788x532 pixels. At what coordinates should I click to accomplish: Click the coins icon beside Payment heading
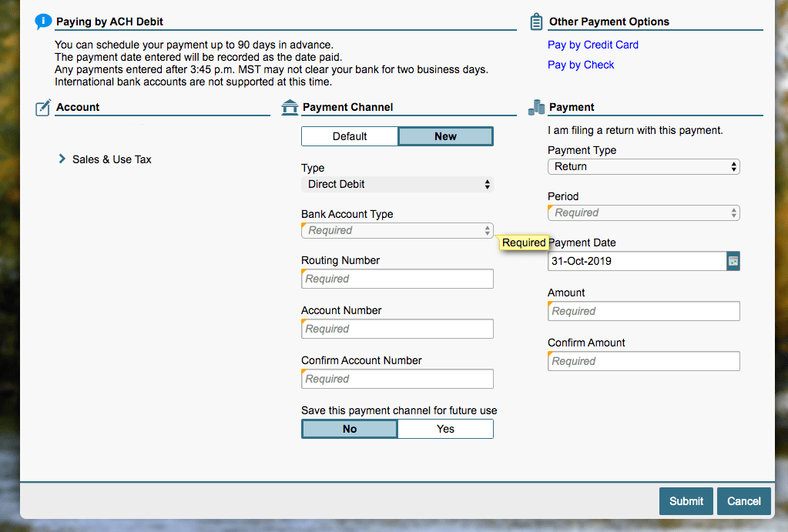[x=536, y=107]
